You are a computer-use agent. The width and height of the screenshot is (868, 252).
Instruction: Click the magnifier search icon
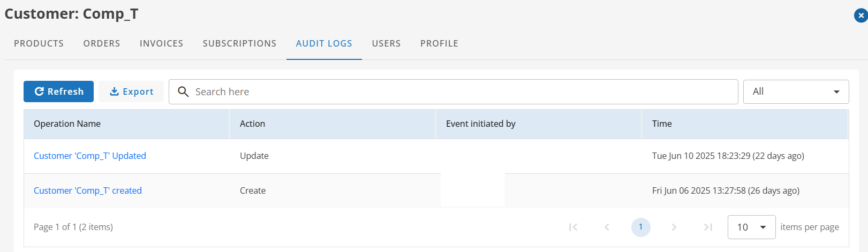tap(183, 92)
